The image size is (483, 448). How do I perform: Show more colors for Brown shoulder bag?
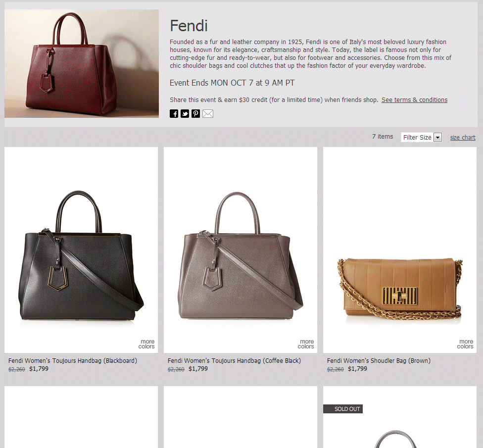(x=465, y=344)
